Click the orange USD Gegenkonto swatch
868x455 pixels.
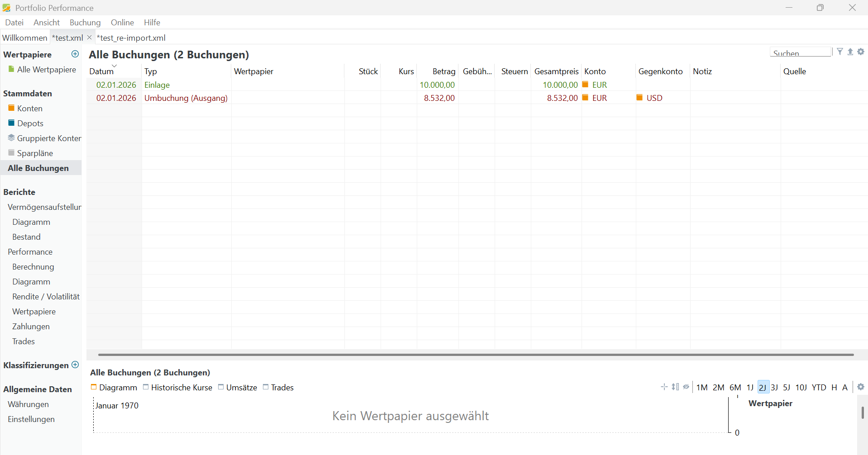click(x=639, y=98)
